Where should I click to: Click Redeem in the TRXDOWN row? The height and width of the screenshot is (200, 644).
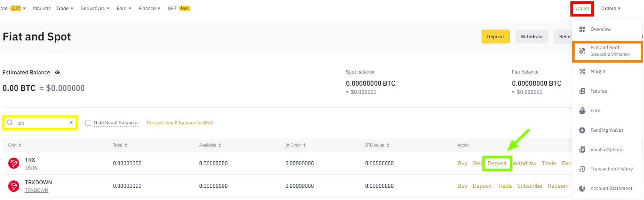point(558,186)
